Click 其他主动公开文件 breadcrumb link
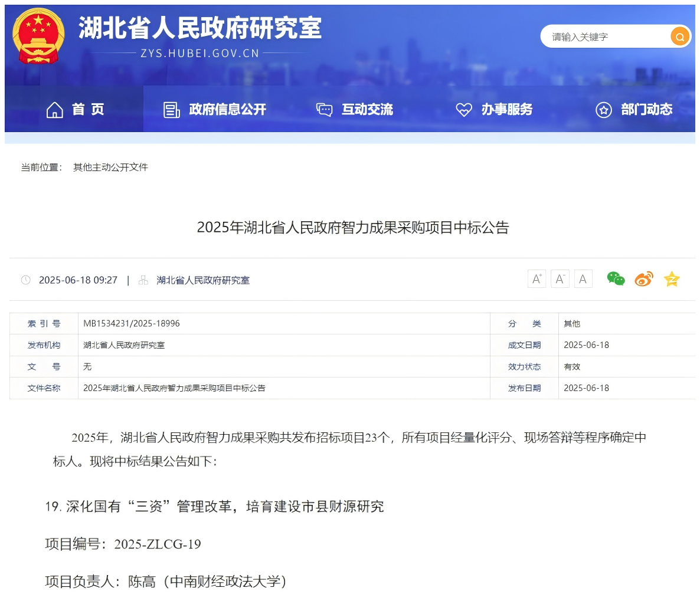The width and height of the screenshot is (700, 614). pos(110,168)
